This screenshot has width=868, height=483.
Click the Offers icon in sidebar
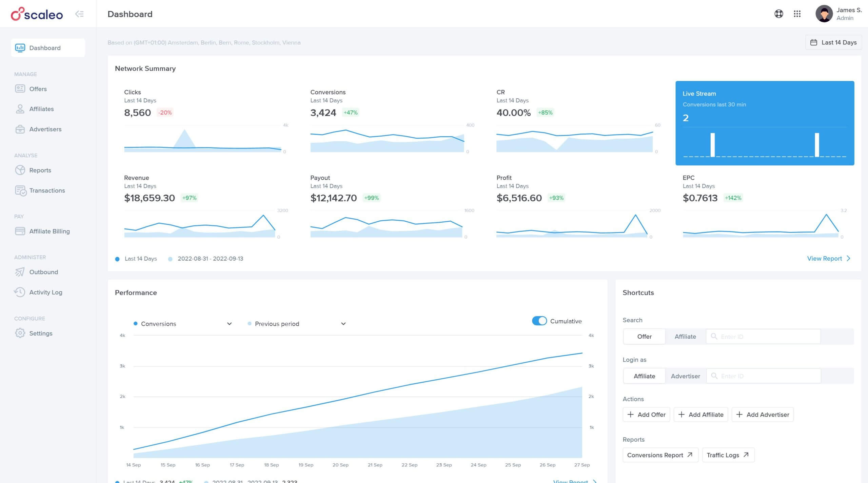pyautogui.click(x=20, y=88)
